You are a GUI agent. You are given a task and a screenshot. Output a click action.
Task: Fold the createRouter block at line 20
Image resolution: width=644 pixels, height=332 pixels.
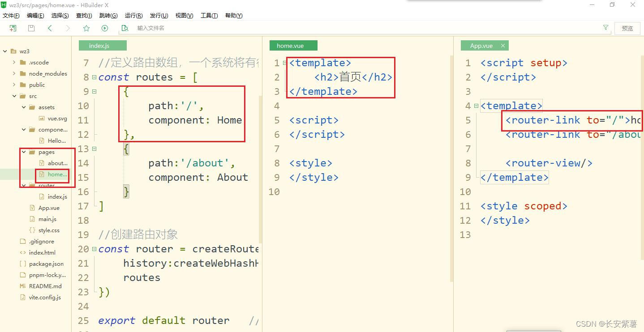click(94, 249)
